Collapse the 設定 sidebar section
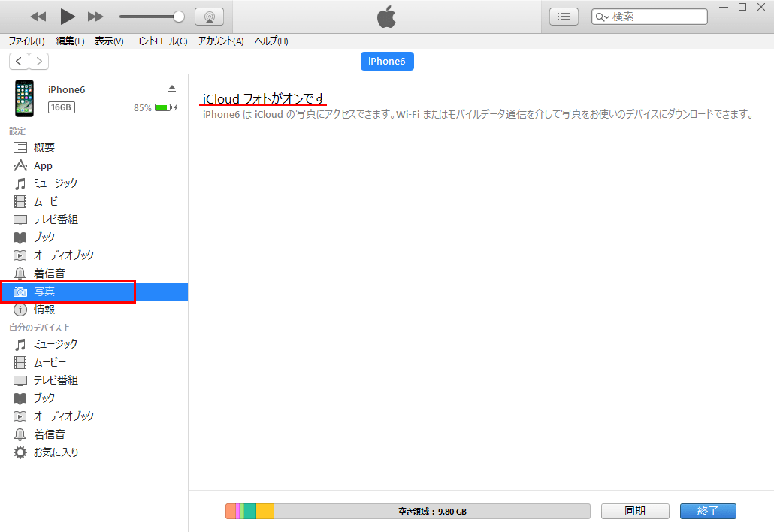774x532 pixels. click(17, 131)
